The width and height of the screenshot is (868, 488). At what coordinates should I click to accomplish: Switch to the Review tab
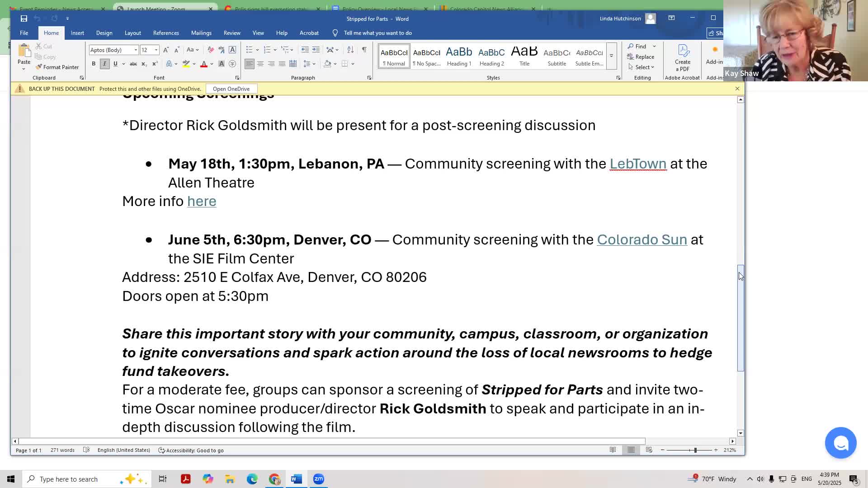pos(232,33)
